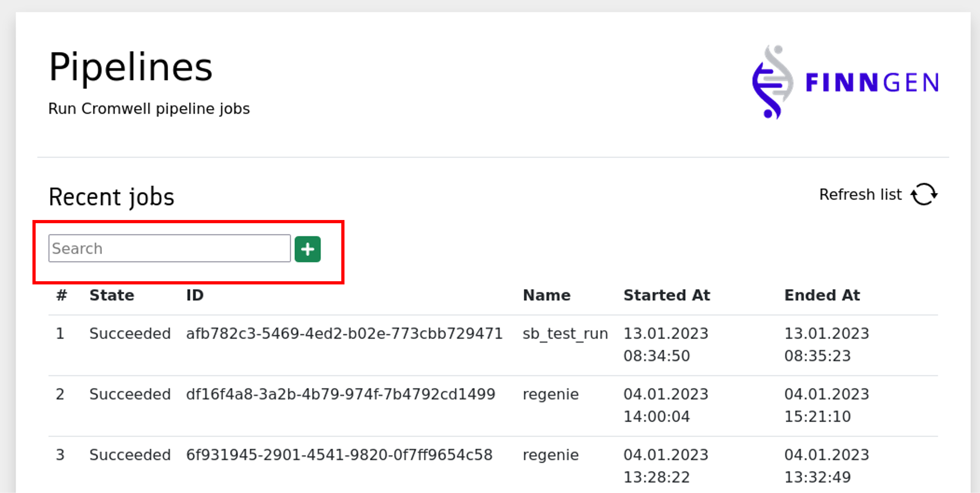
Task: Focus the Search input field
Action: tap(169, 248)
